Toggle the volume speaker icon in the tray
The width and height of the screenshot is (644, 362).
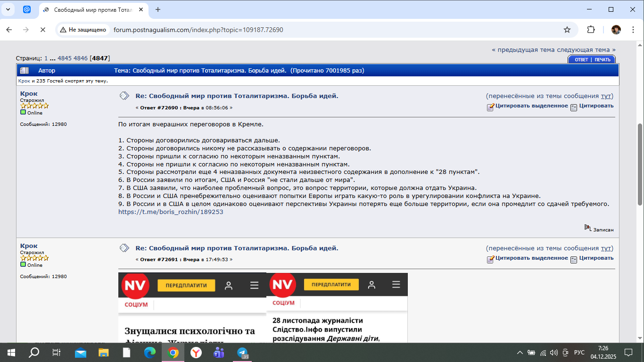553,353
